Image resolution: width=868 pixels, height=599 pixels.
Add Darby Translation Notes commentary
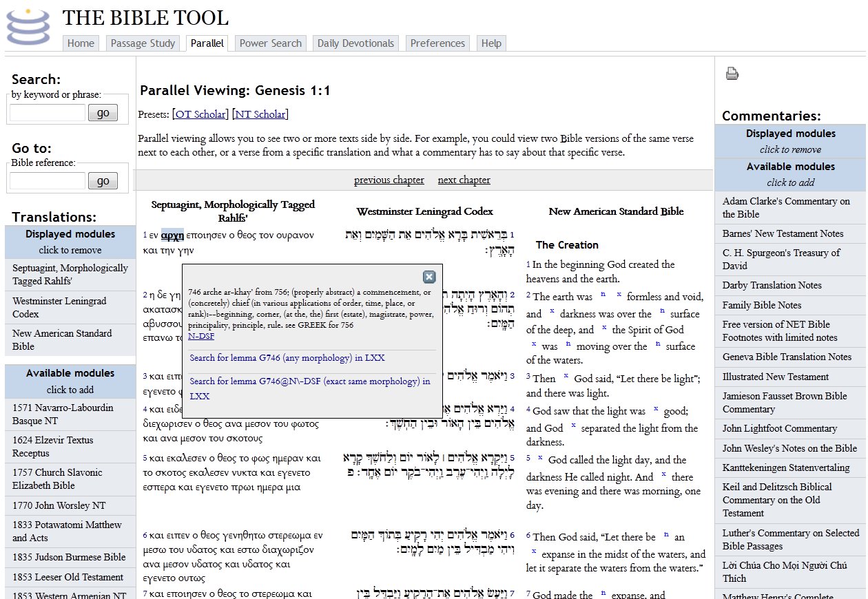[790, 286]
